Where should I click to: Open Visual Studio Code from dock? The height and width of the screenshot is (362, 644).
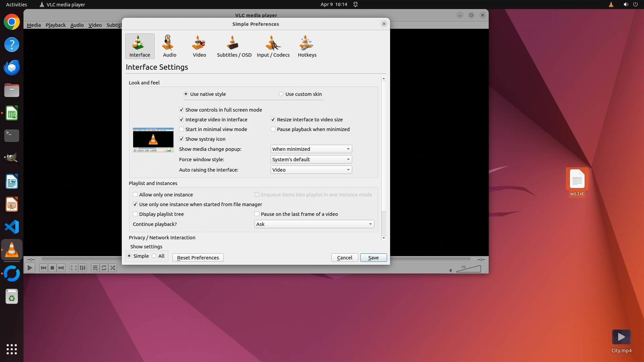pos(12,227)
